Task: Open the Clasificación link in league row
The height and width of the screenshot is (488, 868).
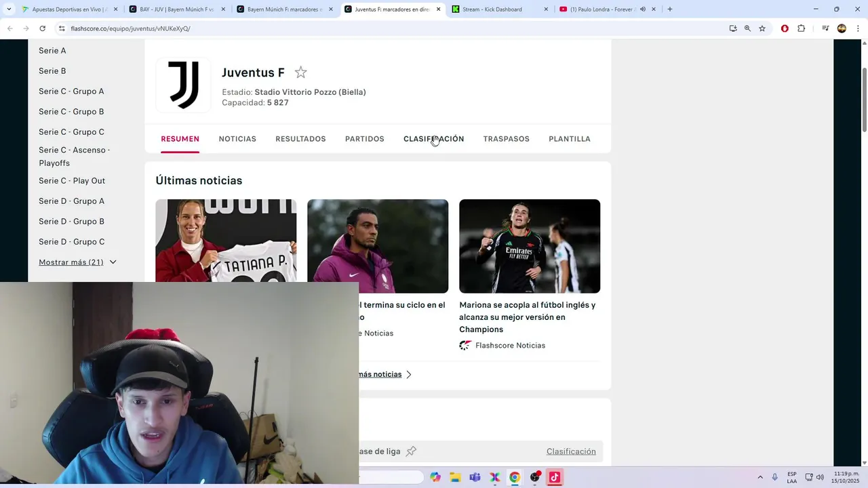Action: click(571, 451)
